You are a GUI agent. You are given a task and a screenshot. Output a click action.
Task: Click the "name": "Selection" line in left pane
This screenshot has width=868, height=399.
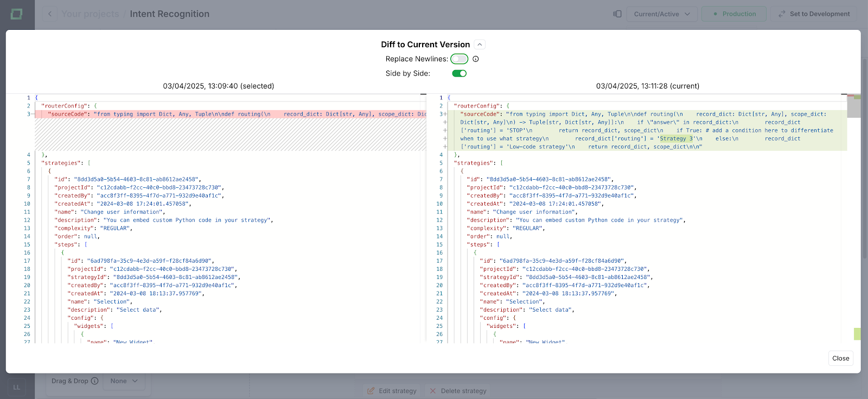click(x=100, y=302)
